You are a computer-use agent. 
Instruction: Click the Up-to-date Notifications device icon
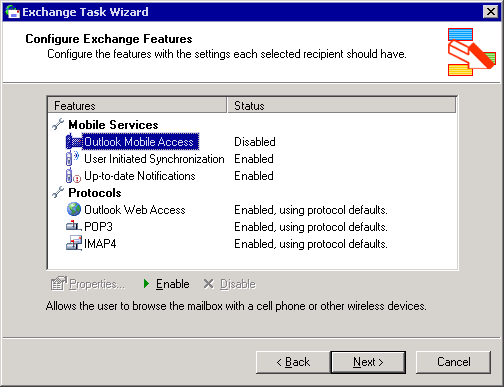click(x=73, y=176)
